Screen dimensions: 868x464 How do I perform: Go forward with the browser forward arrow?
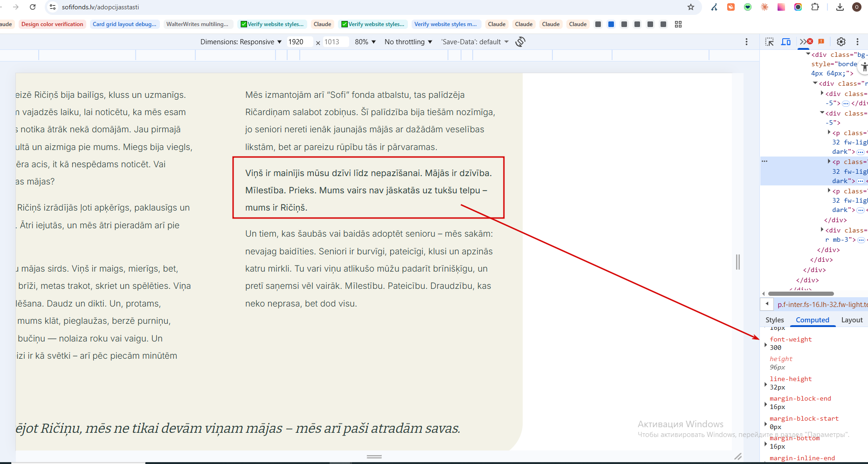point(16,7)
